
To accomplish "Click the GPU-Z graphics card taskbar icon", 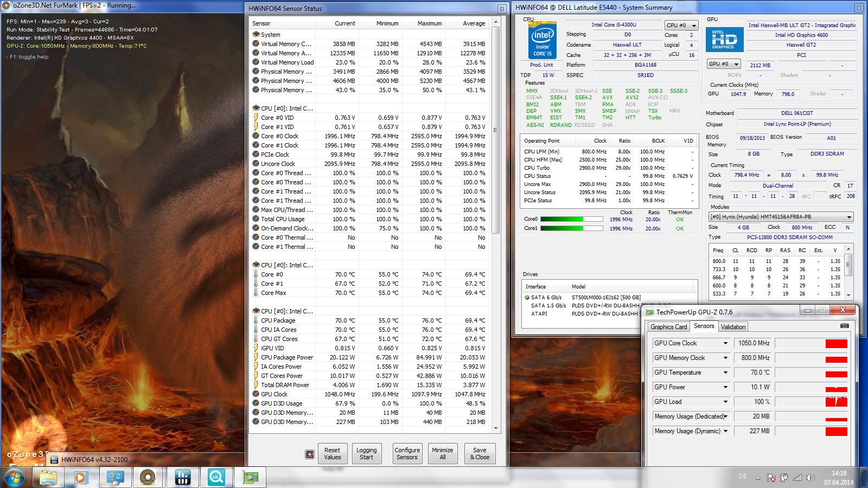I will coord(250,478).
